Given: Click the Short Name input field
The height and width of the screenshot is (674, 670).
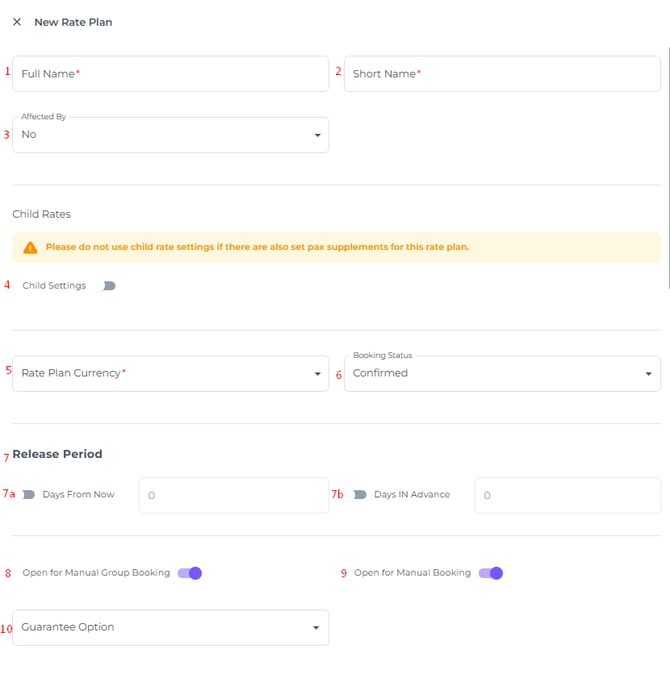Looking at the screenshot, I should point(502,74).
